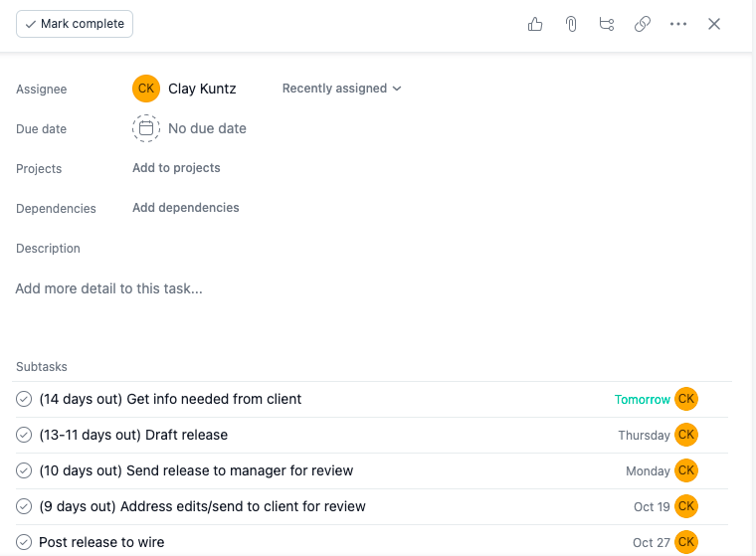The height and width of the screenshot is (556, 756).
Task: Click the dashed calendar due date icon
Action: tap(146, 128)
